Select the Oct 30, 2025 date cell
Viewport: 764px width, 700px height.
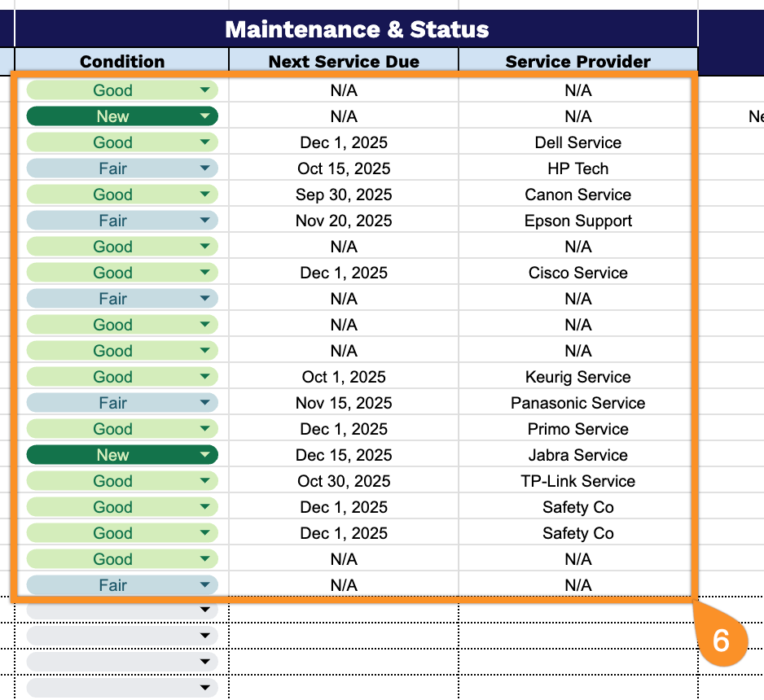(x=344, y=481)
